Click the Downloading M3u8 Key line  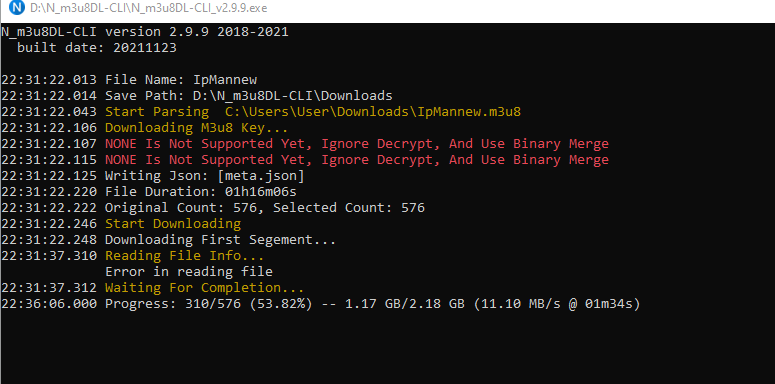(x=145, y=128)
